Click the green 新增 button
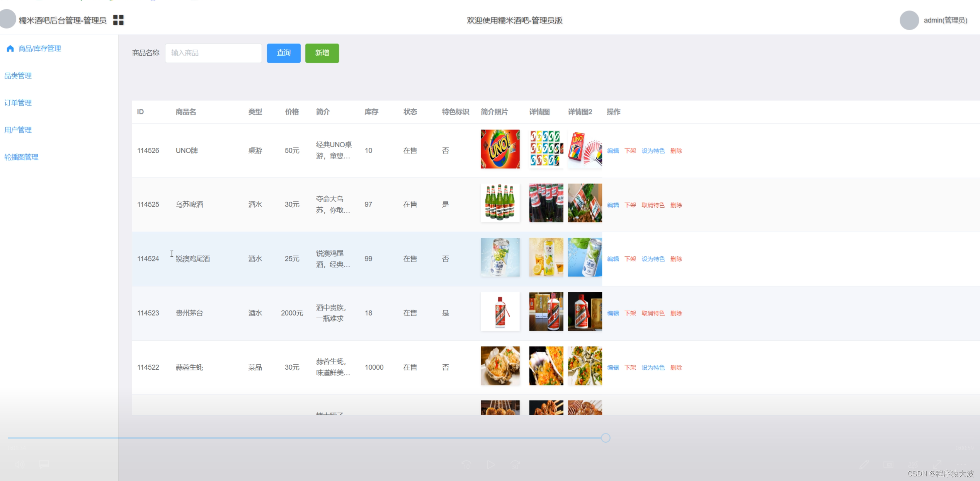Image resolution: width=980 pixels, height=481 pixels. pyautogui.click(x=322, y=53)
